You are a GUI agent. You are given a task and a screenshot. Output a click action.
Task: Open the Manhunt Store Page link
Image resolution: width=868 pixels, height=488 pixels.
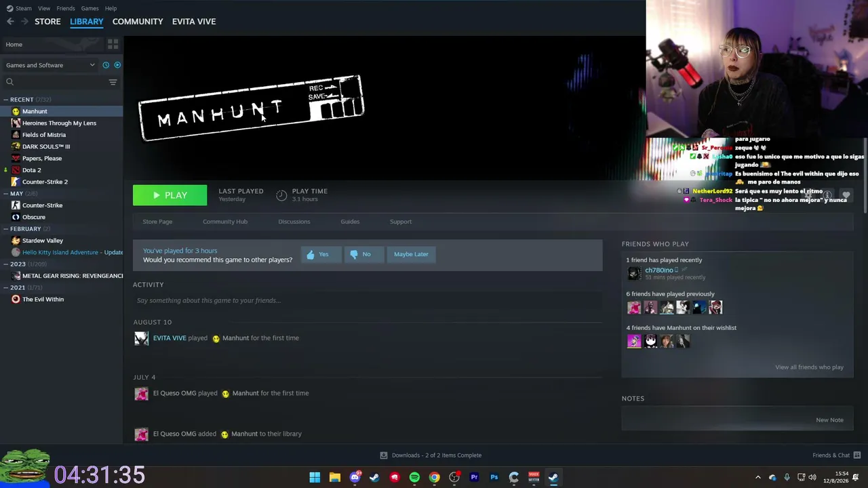coord(157,222)
